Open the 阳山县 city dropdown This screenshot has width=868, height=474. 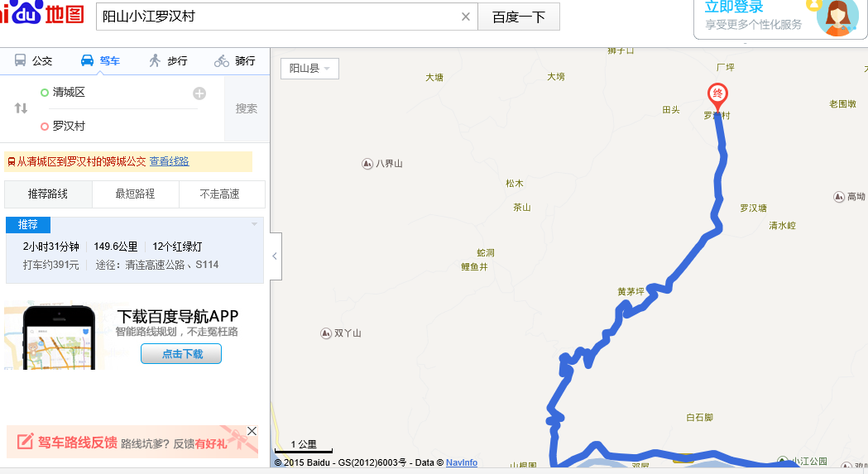[309, 69]
